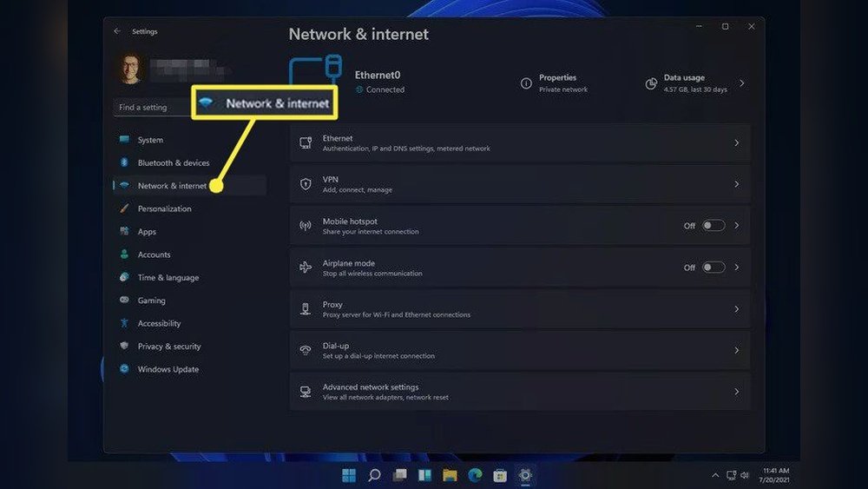Open the Proxy settings row

tap(520, 309)
